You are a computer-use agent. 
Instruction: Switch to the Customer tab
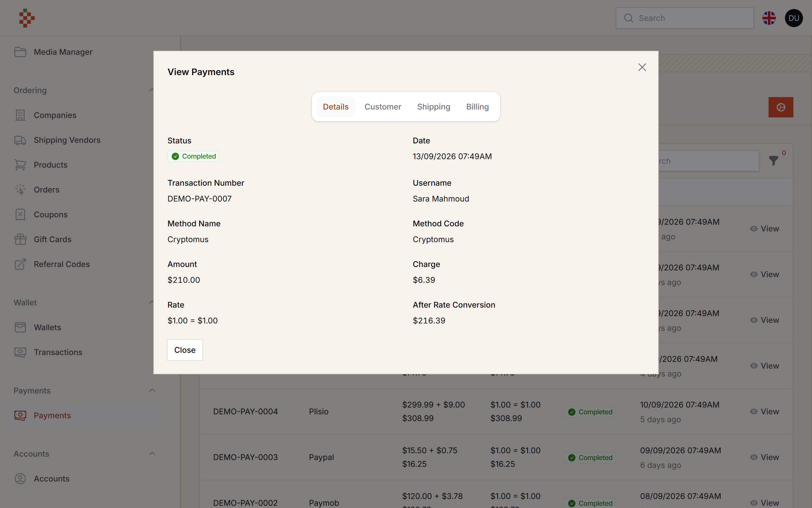pyautogui.click(x=383, y=107)
